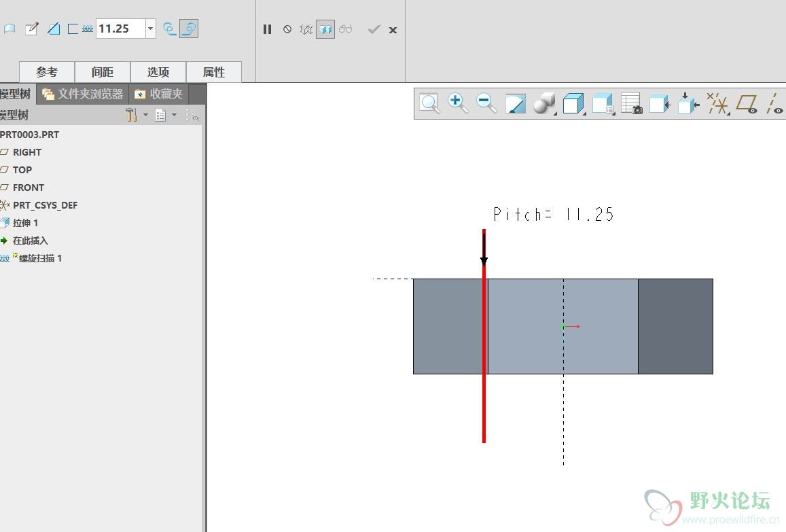Open the pitch value dropdown arrow

150,29
